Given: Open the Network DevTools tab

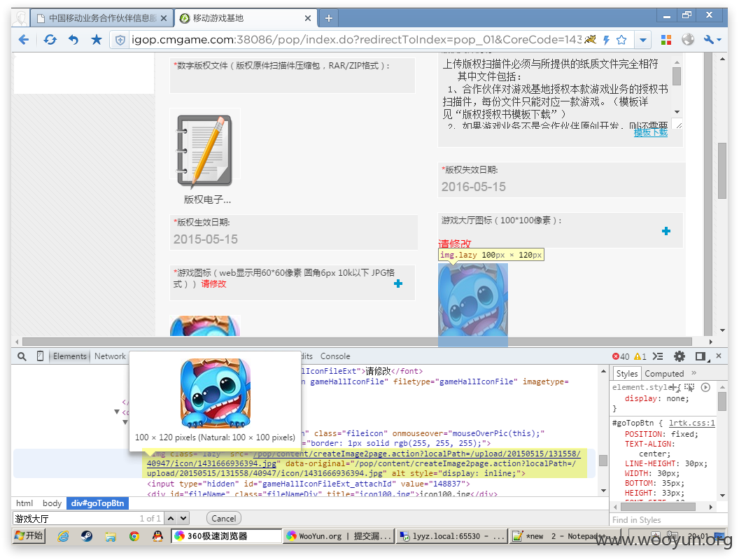Looking at the screenshot, I should tap(110, 356).
